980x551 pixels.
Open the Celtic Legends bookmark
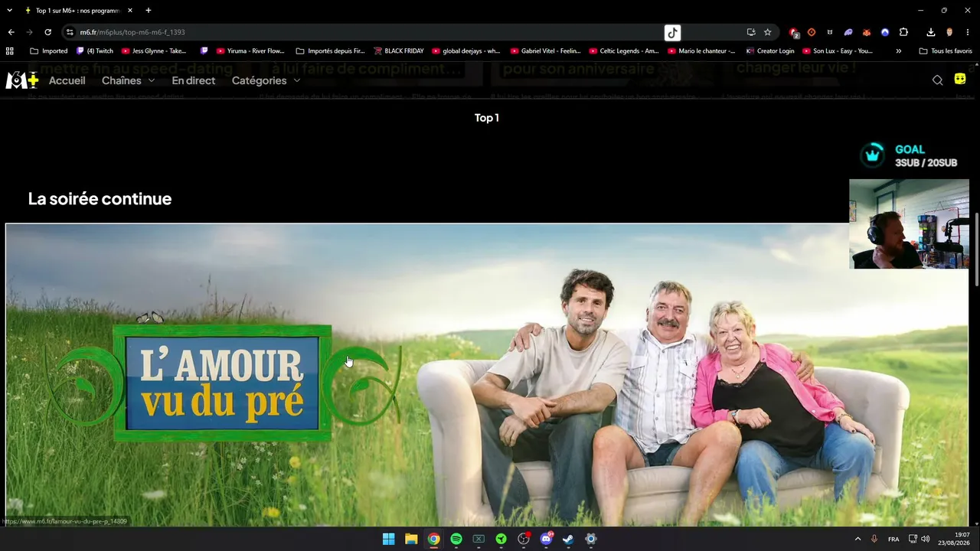pos(624,51)
